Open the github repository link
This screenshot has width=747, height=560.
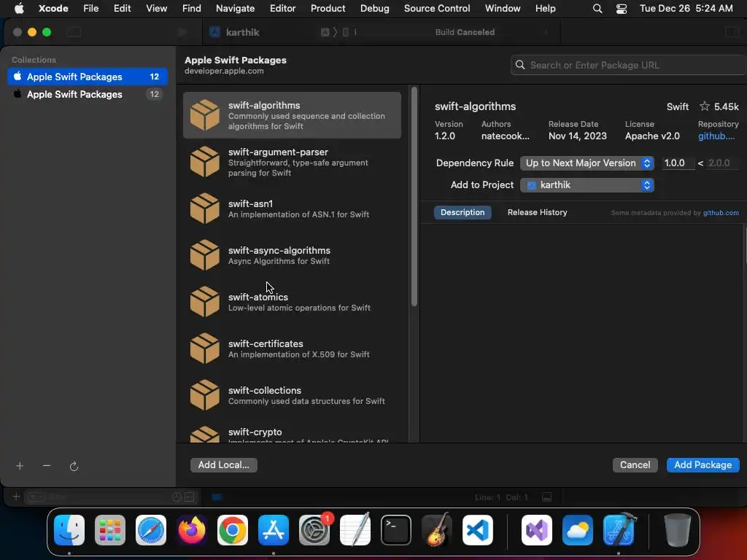click(x=716, y=136)
